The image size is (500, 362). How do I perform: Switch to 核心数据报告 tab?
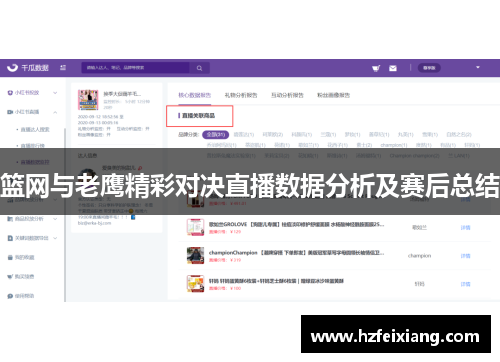click(194, 95)
